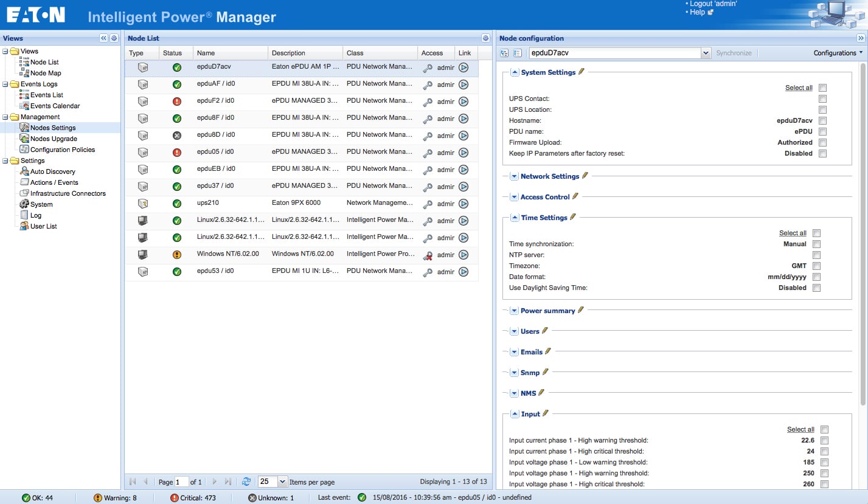Click the Warning: 8 status bar entry

tap(115, 498)
